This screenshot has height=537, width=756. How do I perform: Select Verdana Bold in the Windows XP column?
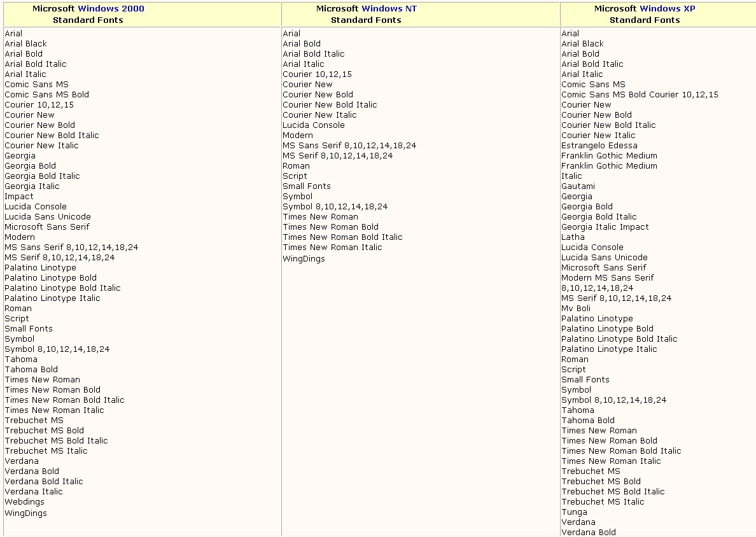point(589,532)
